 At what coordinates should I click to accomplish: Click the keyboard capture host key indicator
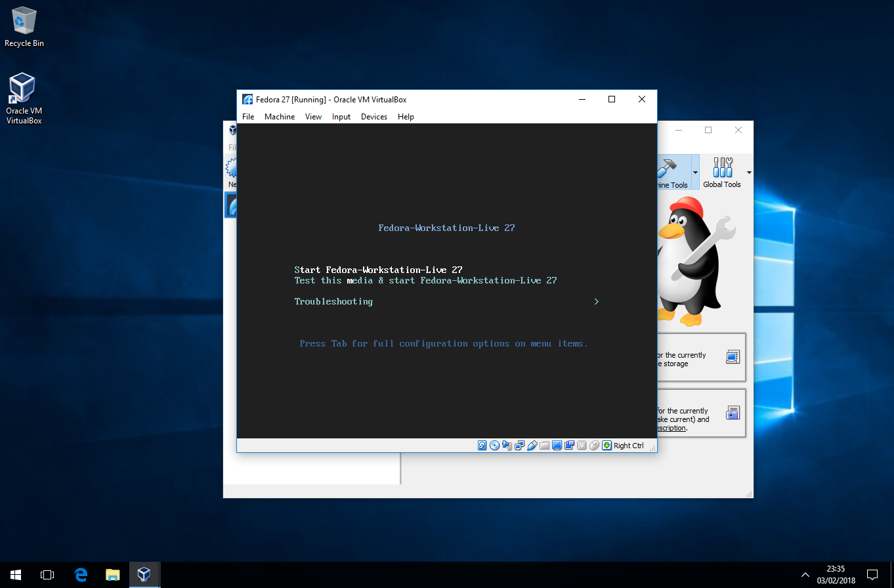[x=607, y=446]
